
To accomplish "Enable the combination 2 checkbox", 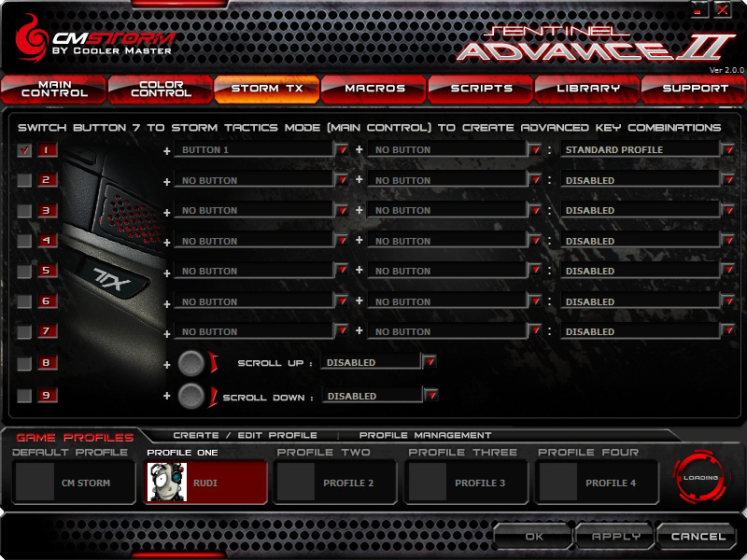I will [x=24, y=180].
